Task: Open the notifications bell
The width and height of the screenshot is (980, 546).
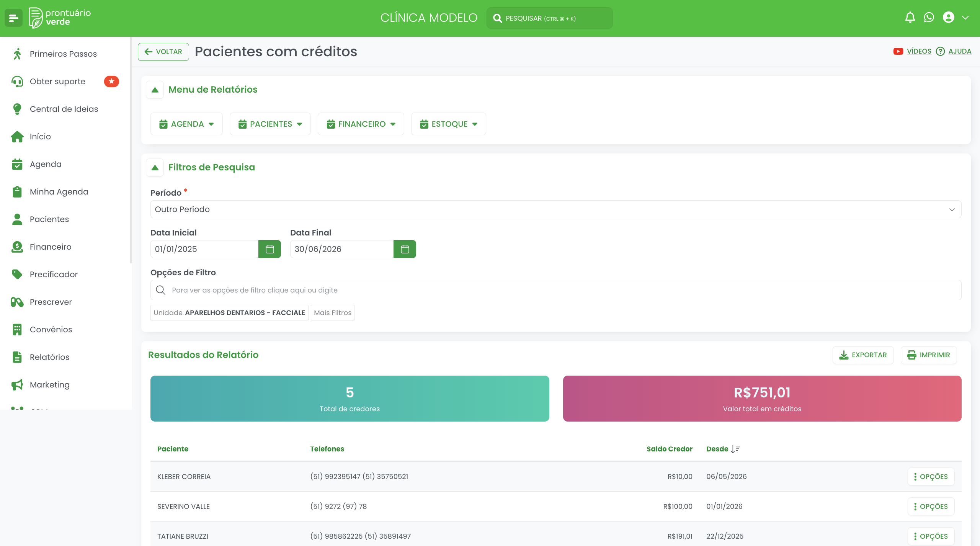Action: pyautogui.click(x=910, y=18)
